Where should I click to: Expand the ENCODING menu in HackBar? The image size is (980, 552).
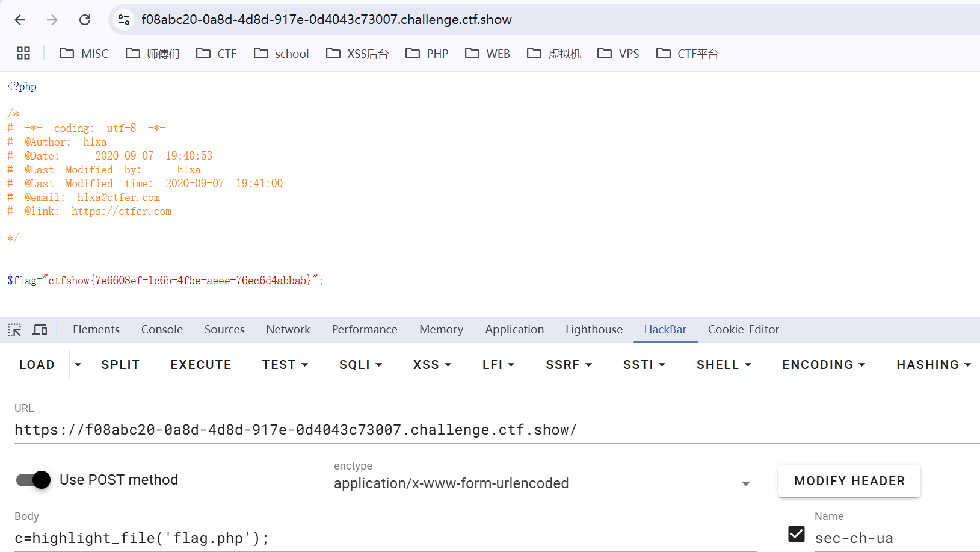[x=823, y=365]
